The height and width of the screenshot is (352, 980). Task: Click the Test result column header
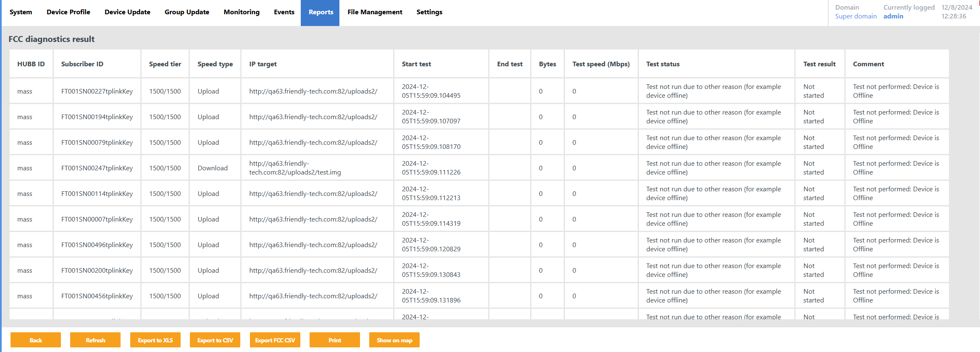820,64
